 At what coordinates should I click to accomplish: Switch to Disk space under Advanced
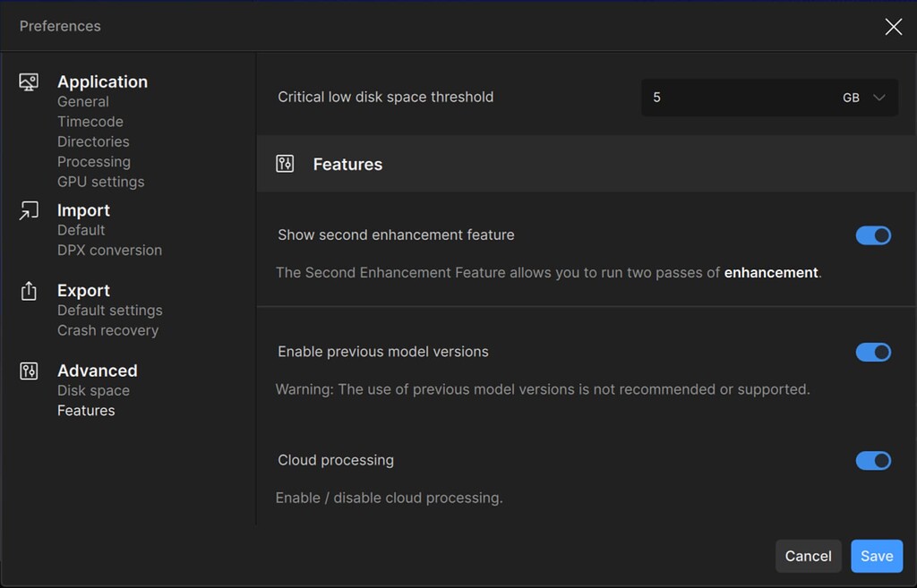tap(93, 390)
